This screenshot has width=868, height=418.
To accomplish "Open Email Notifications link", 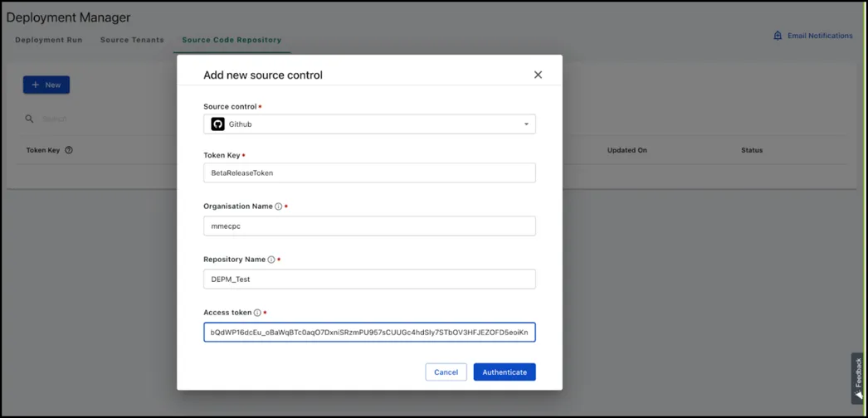I will (821, 36).
